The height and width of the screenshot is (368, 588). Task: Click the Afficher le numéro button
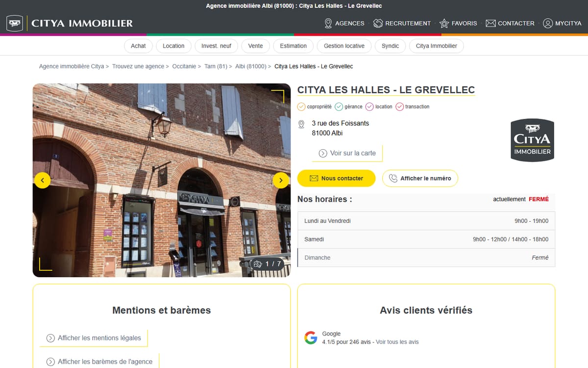point(420,178)
